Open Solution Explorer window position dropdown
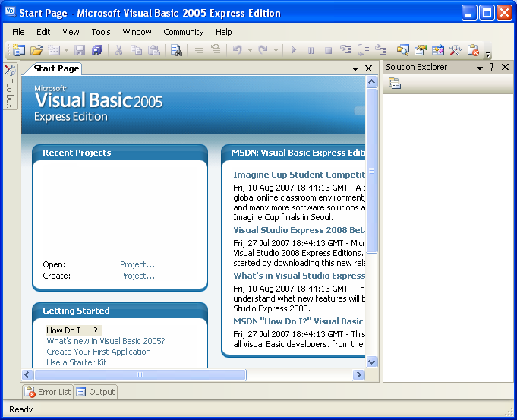Image resolution: width=517 pixels, height=420 pixels. coord(480,68)
